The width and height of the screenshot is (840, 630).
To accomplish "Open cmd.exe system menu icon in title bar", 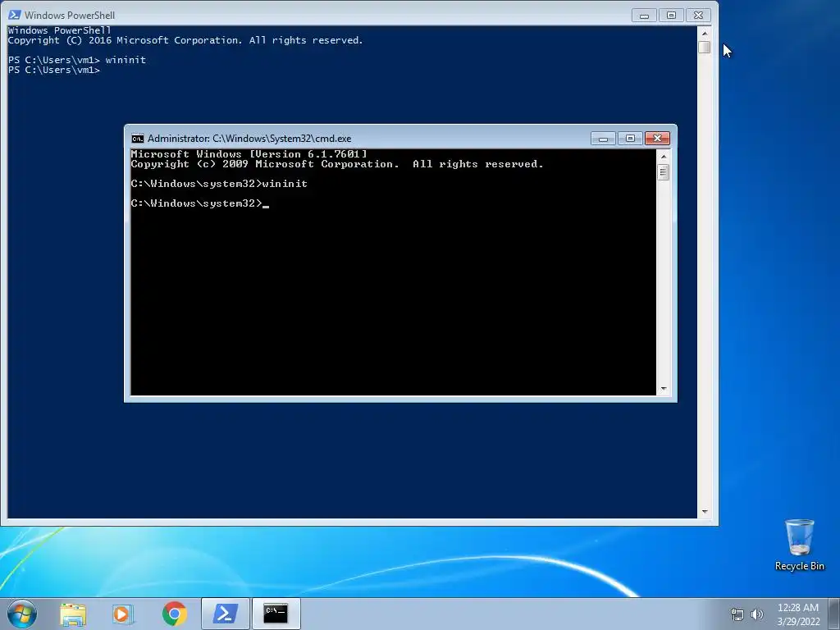I will point(138,139).
